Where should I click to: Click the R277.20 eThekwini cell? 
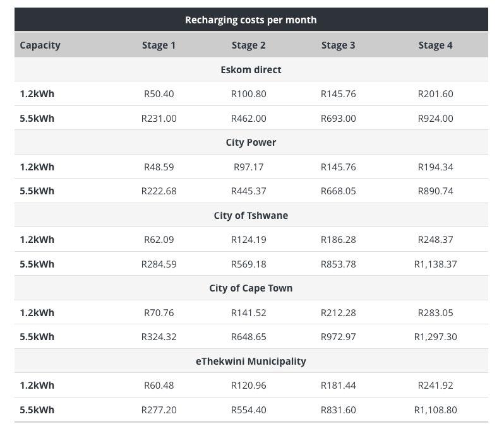point(159,410)
